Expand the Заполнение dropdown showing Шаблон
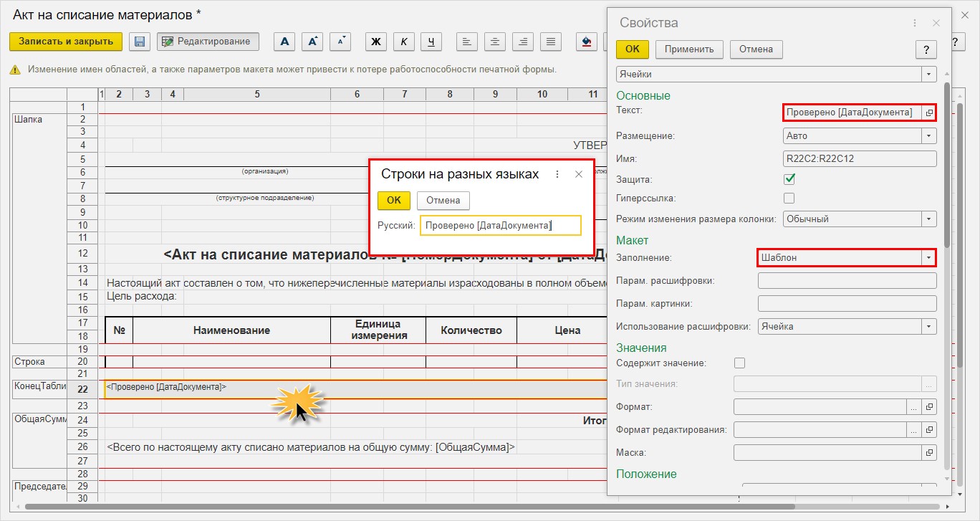 929,257
